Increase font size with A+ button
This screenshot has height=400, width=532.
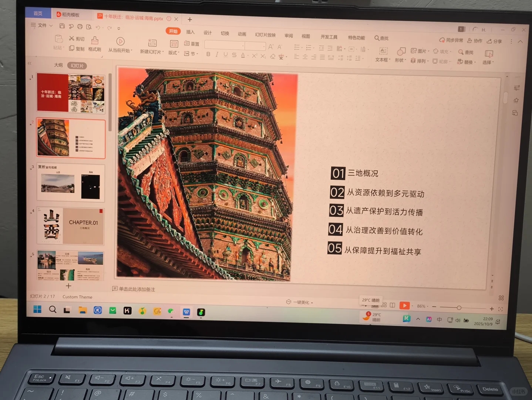(x=271, y=47)
